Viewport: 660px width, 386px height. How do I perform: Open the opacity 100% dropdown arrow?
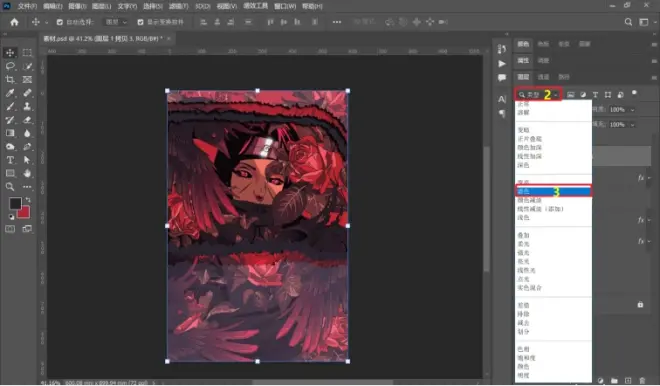pos(632,110)
